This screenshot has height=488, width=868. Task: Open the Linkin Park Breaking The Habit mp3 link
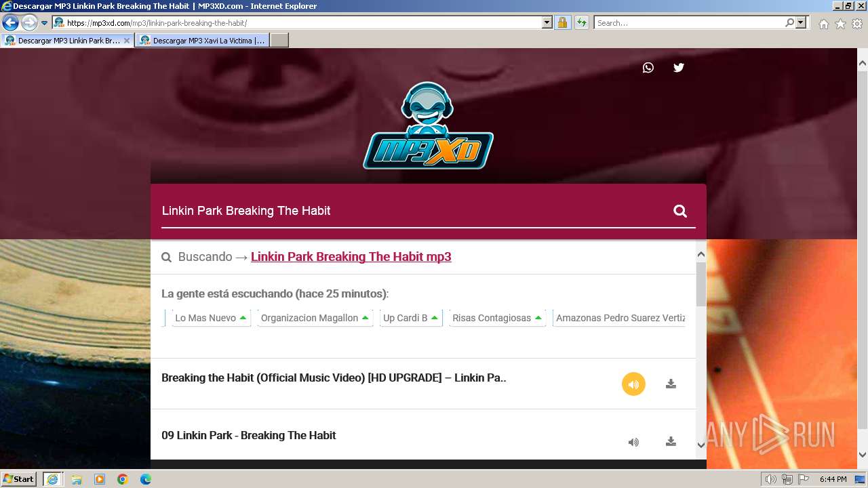351,257
